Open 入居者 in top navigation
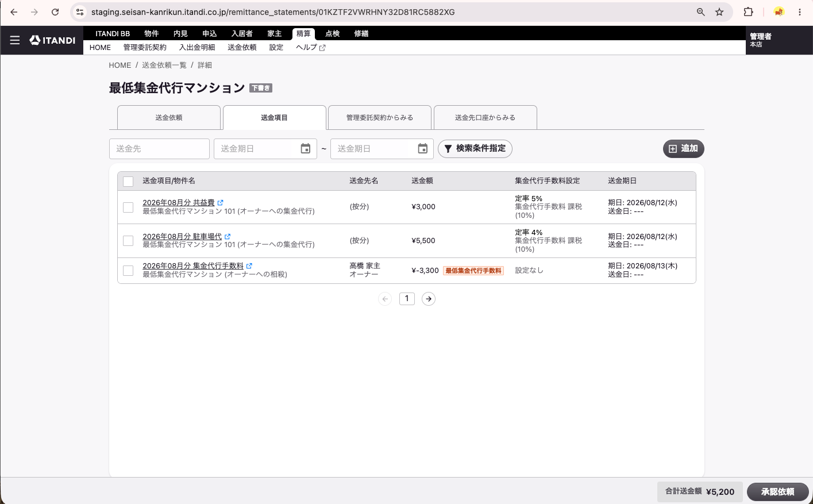 point(242,33)
